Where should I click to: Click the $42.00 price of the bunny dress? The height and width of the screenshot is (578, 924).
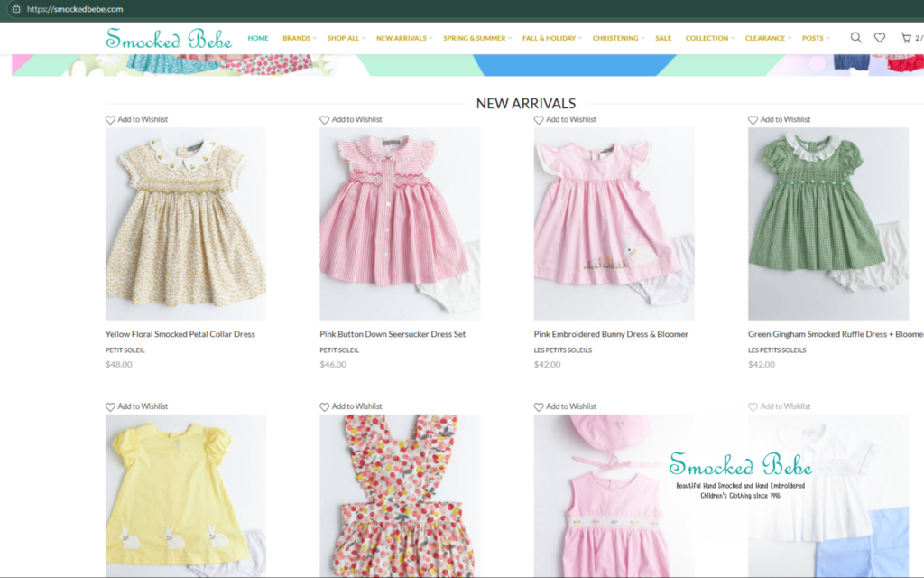click(548, 365)
